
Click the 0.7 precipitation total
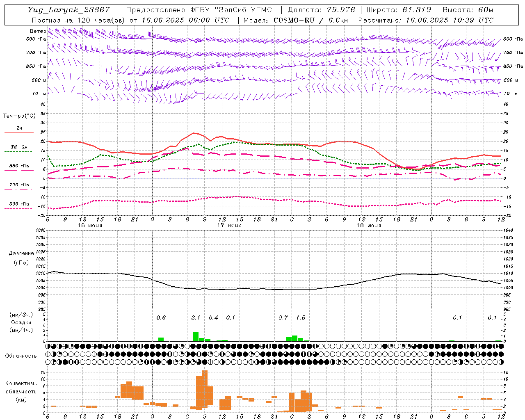(283, 318)
